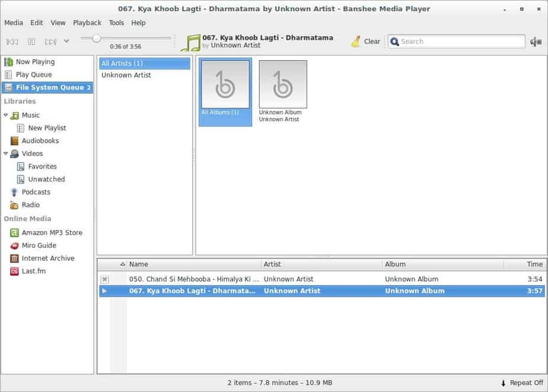Open the Amazon MP3 Store
Image resolution: width=548 pixels, height=392 pixels.
click(x=52, y=232)
